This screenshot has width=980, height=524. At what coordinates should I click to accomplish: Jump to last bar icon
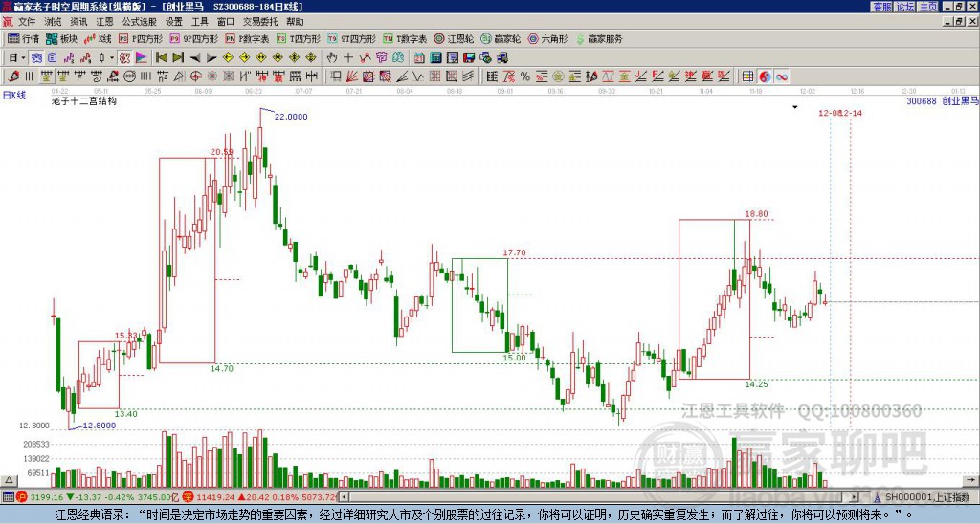[x=178, y=58]
